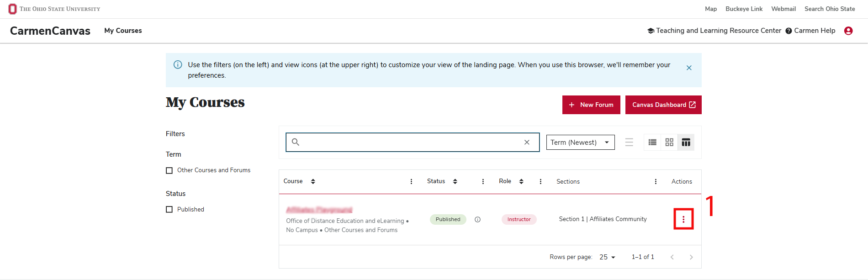
Task: Open Course column options menu
Action: (411, 181)
